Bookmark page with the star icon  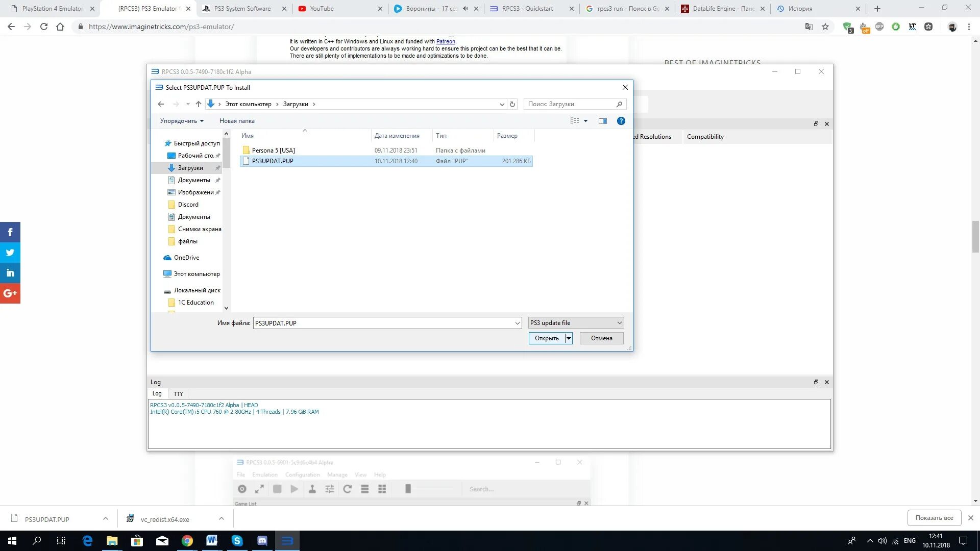825,27
